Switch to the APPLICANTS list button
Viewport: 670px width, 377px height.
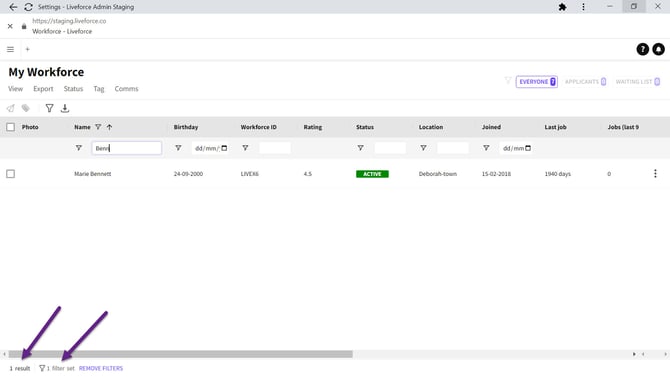click(585, 82)
